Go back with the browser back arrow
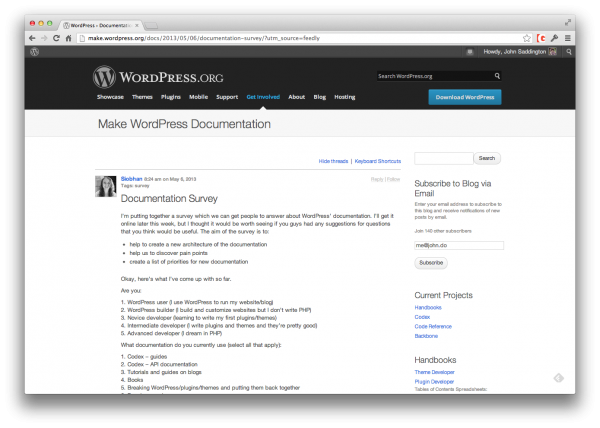Image resolution: width=600 pixels, height=428 pixels. tap(32, 38)
